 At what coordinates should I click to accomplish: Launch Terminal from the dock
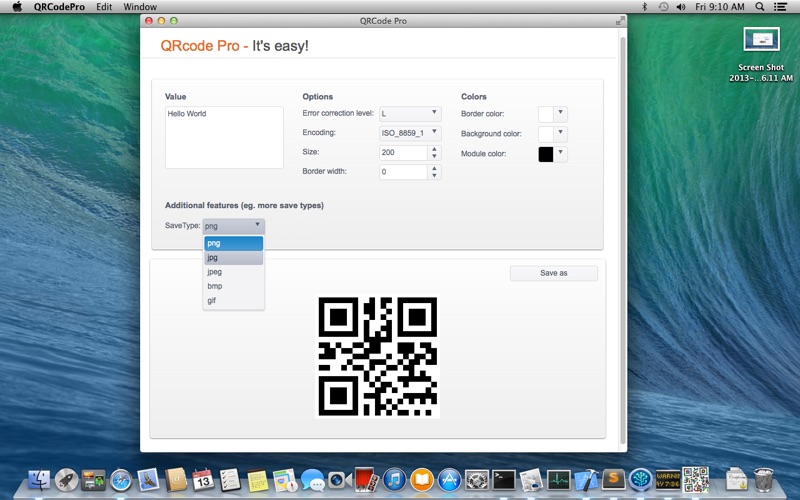click(504, 480)
